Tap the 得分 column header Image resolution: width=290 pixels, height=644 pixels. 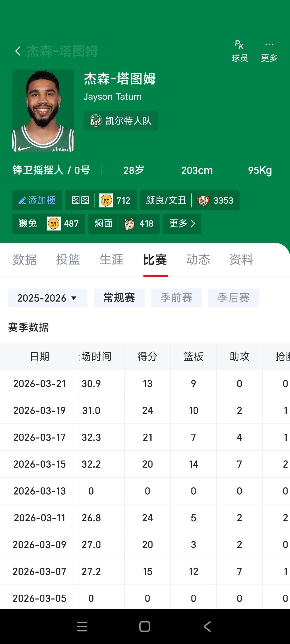(147, 357)
